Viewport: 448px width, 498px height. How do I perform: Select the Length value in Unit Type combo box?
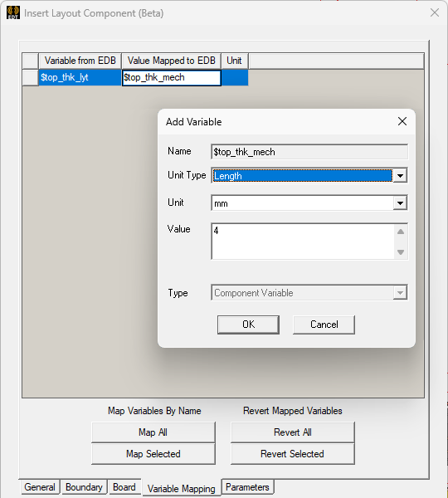(302, 176)
